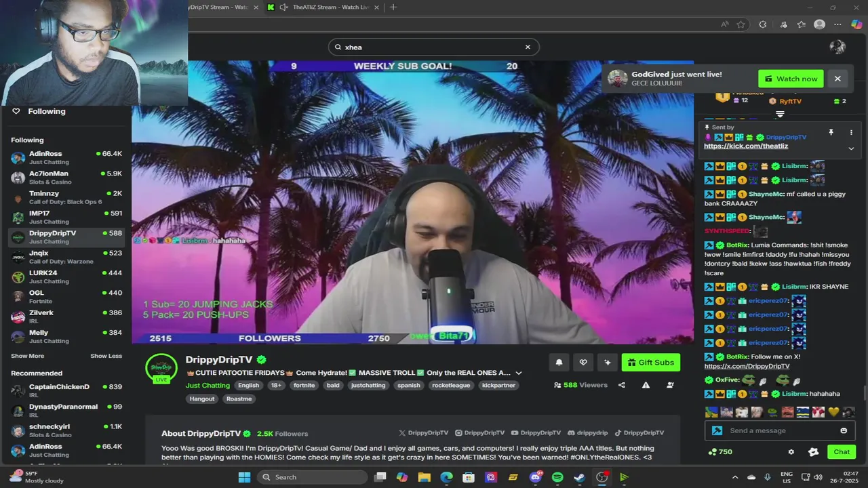Open IMP17 channel in sidebar
Screen dimensions: 868x488
[x=66, y=217]
